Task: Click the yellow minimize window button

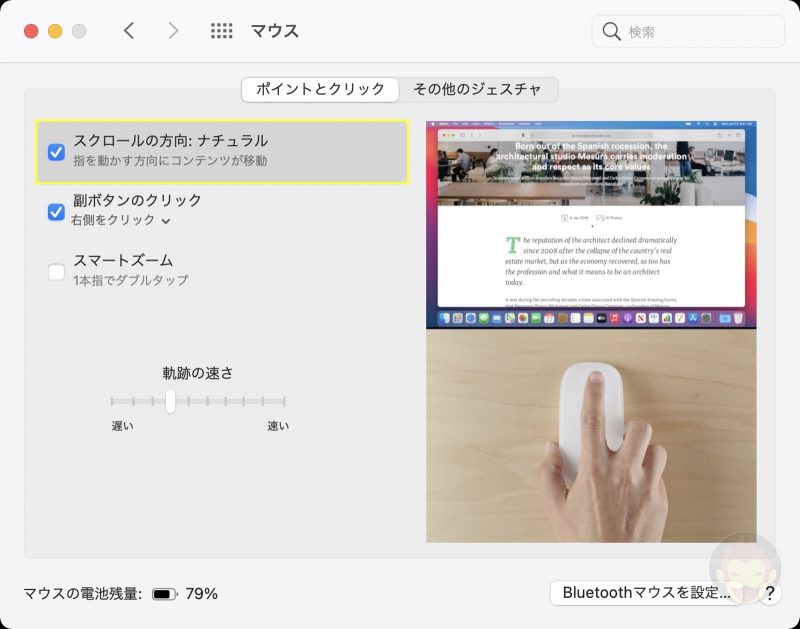Action: pyautogui.click(x=55, y=31)
